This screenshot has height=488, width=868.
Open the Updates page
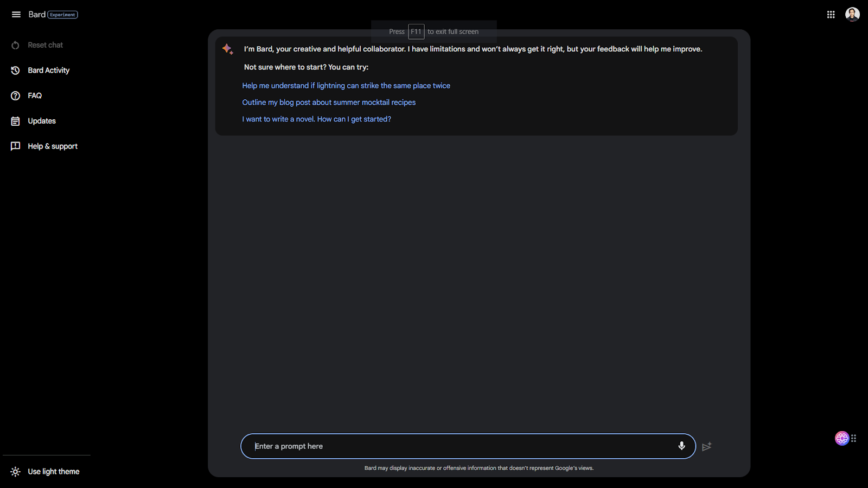tap(42, 121)
